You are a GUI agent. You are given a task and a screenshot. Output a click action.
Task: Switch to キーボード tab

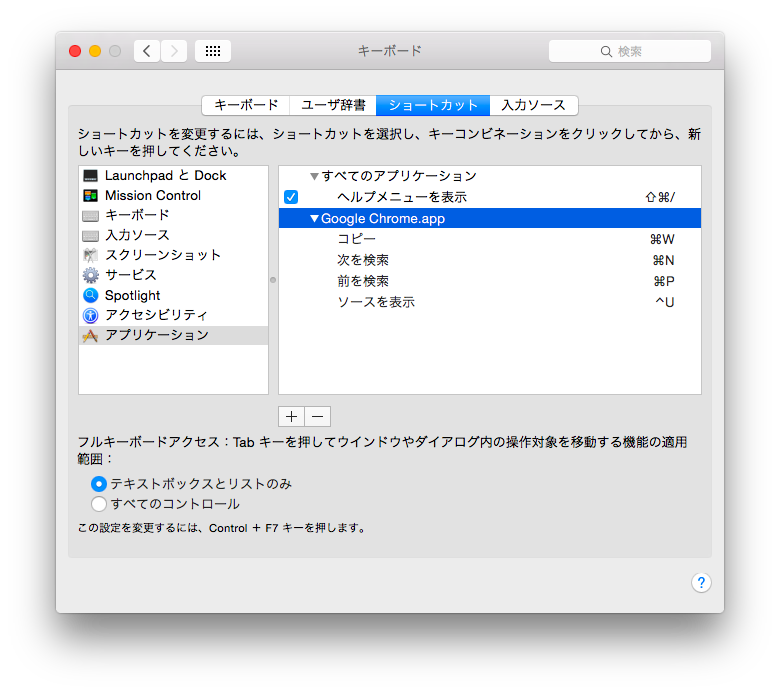click(x=246, y=105)
